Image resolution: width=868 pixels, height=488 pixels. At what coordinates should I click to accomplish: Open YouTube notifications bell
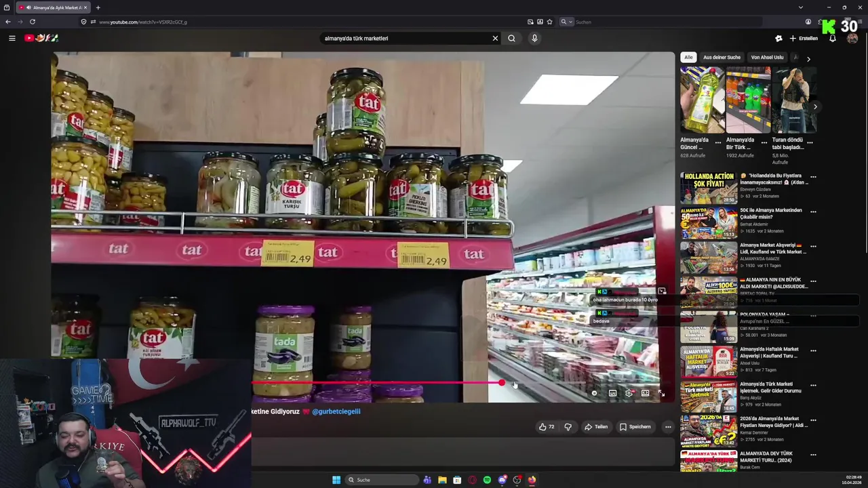[x=833, y=39]
